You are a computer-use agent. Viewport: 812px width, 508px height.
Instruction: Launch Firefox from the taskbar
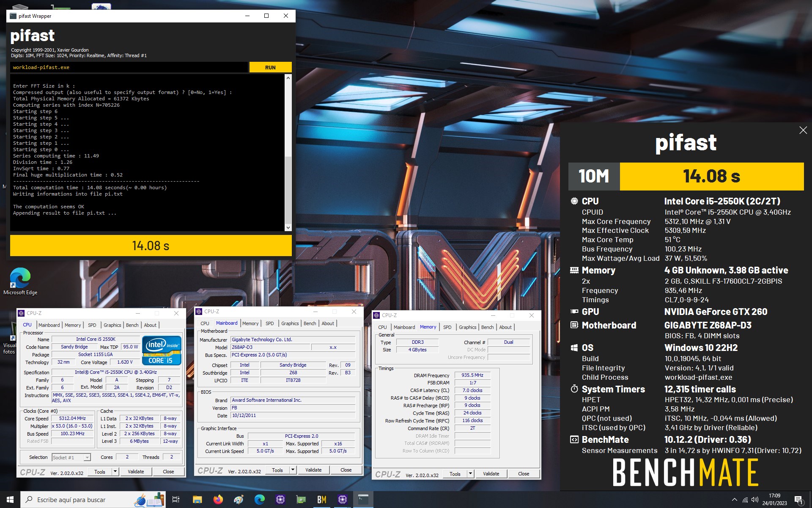(218, 500)
